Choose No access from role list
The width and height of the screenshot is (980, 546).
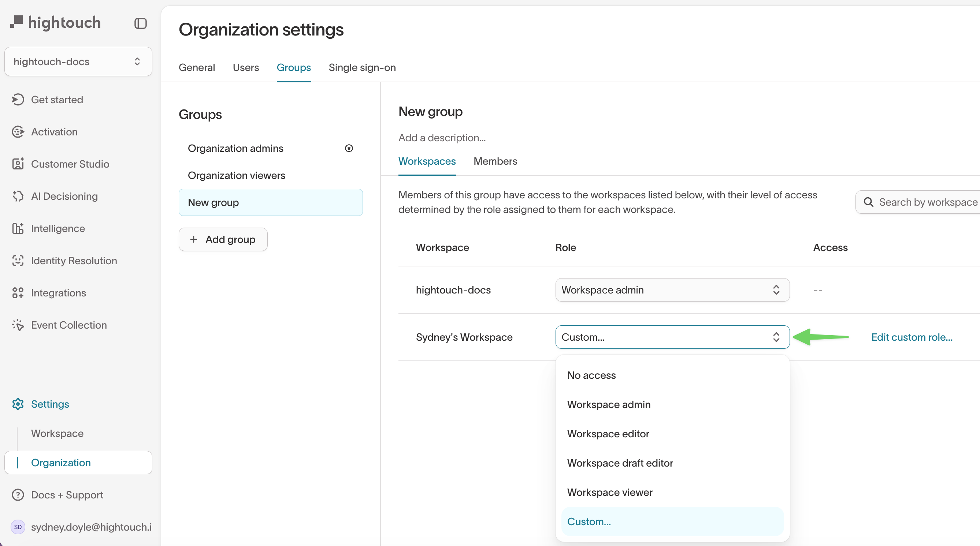coord(591,375)
